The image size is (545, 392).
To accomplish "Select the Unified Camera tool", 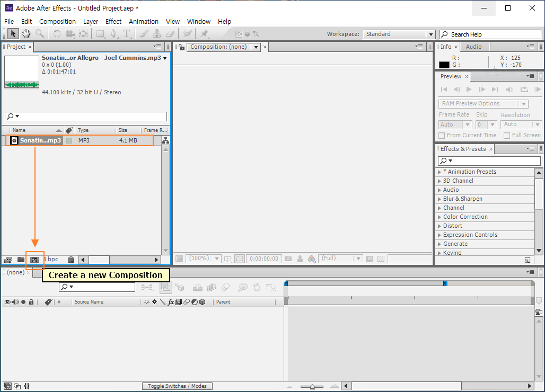I will [70, 34].
